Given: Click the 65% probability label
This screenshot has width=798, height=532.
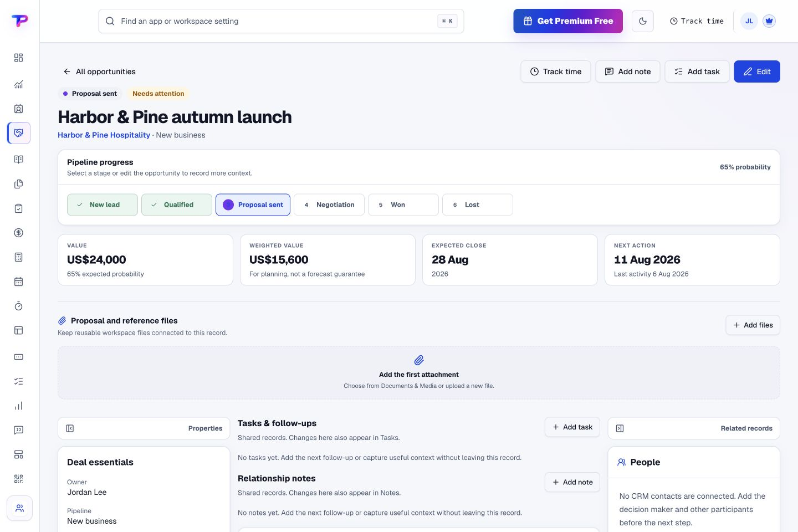Looking at the screenshot, I should pos(745,167).
